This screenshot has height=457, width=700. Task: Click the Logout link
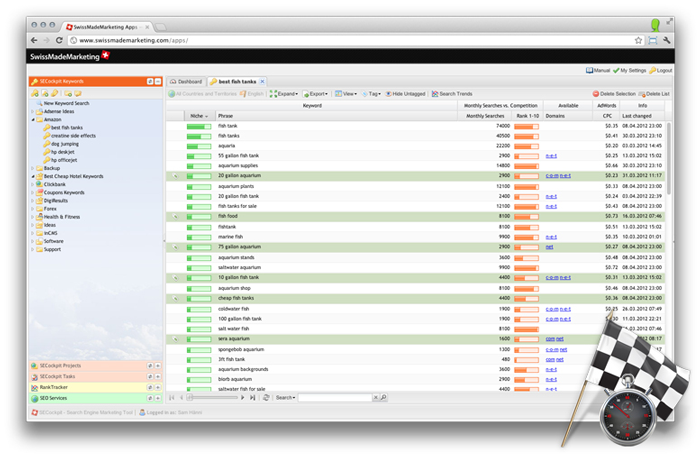pos(661,71)
